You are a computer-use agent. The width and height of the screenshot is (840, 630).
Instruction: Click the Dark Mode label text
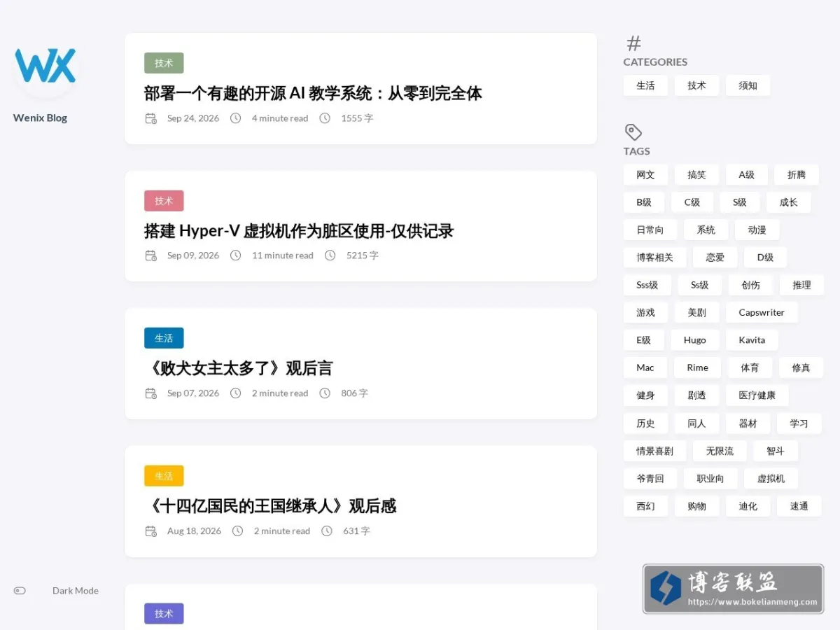(76, 591)
